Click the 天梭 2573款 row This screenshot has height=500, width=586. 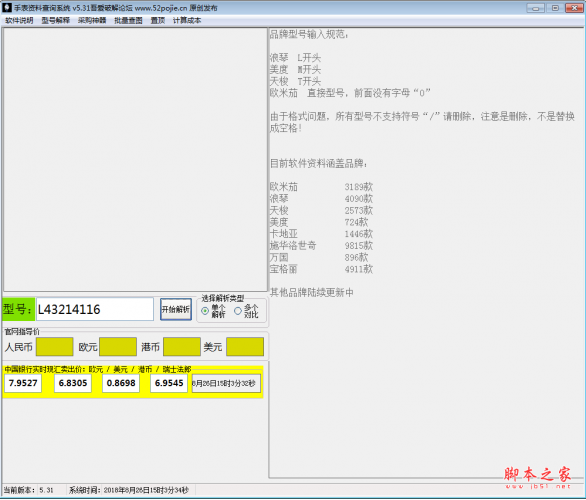[321, 210]
